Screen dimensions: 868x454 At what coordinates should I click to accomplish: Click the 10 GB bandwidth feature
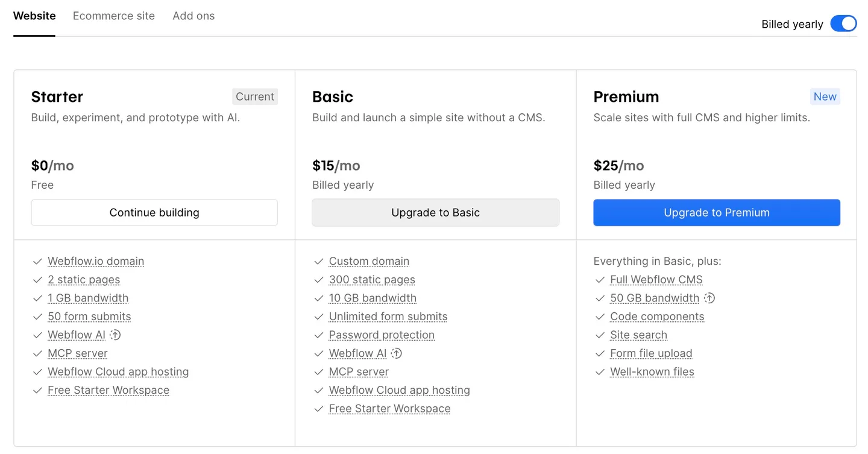pos(373,298)
